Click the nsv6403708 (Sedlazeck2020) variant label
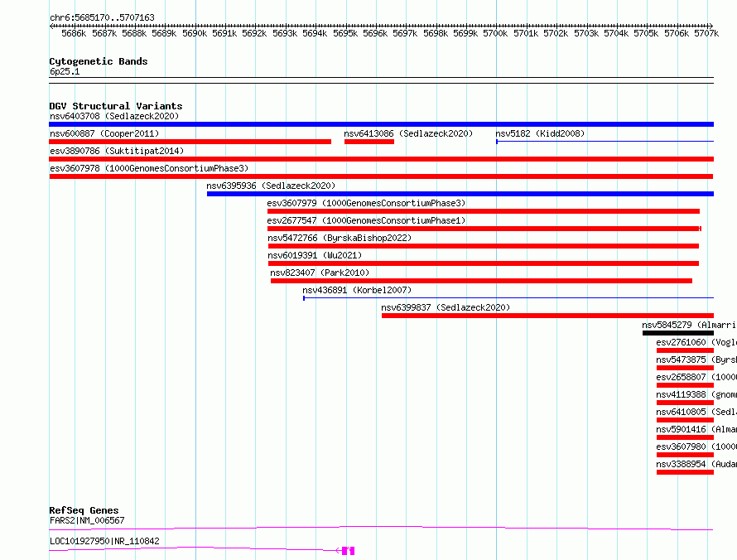The image size is (737, 560). click(x=114, y=116)
